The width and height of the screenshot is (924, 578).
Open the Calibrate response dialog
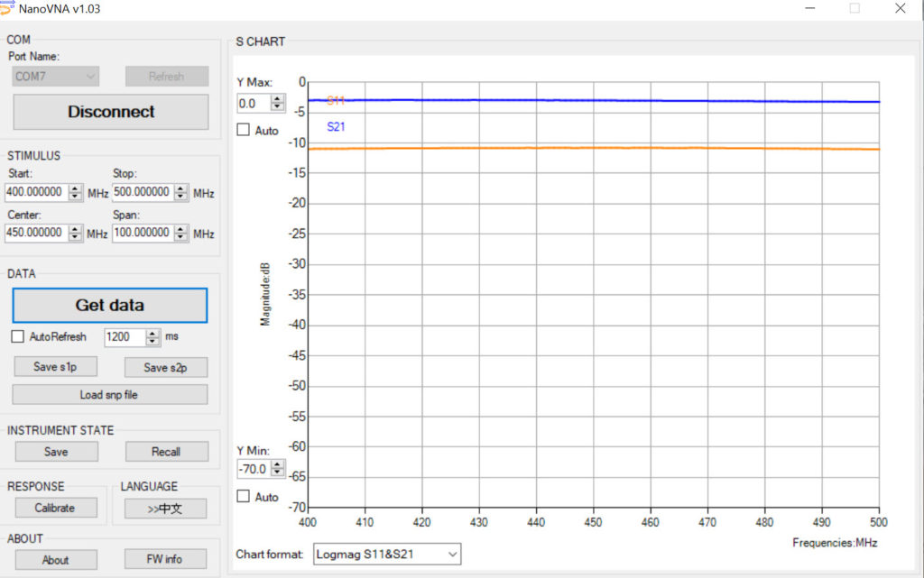[x=55, y=508]
